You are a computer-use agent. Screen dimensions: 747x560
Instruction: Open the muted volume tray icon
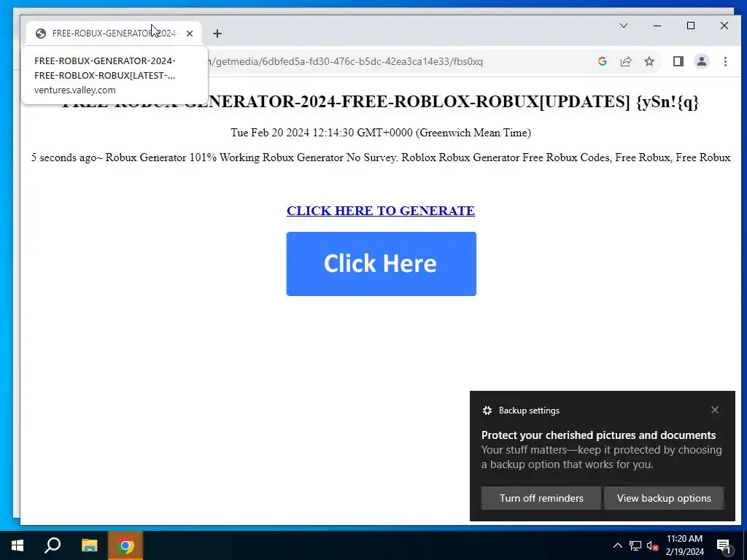click(653, 545)
